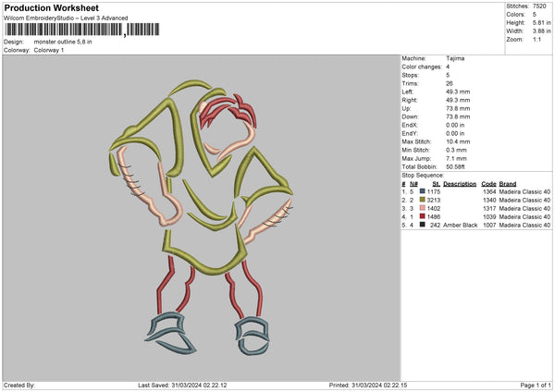
Task: Click the design name monster outline 5,8 in
Action: (x=63, y=42)
